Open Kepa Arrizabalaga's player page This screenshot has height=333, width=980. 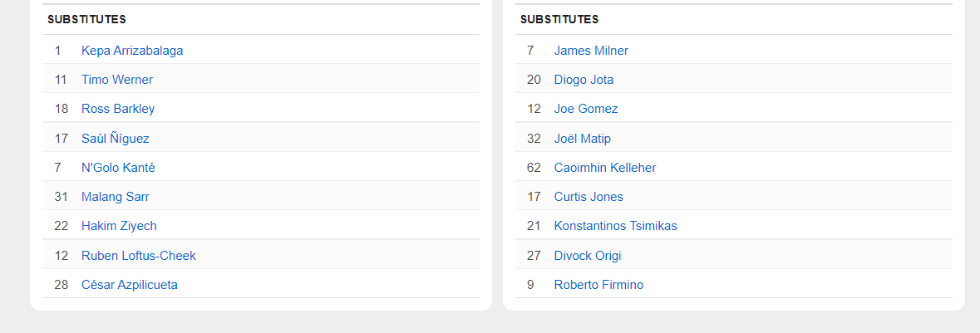pos(132,51)
